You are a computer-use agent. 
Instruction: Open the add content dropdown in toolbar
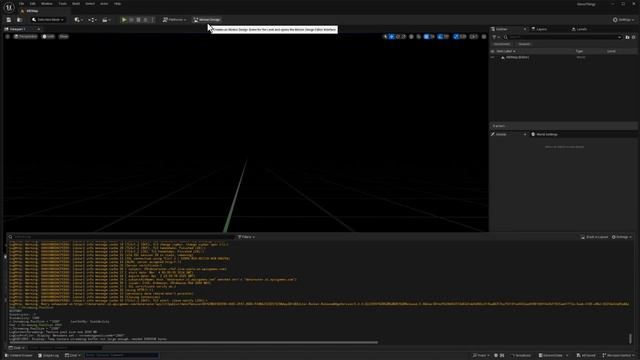(x=78, y=20)
